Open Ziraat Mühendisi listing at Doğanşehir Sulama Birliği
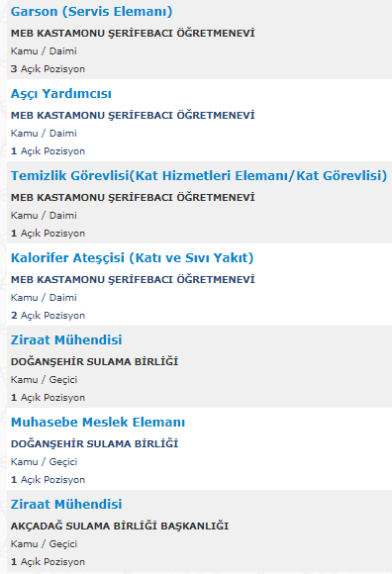The image size is (392, 574). click(x=66, y=340)
